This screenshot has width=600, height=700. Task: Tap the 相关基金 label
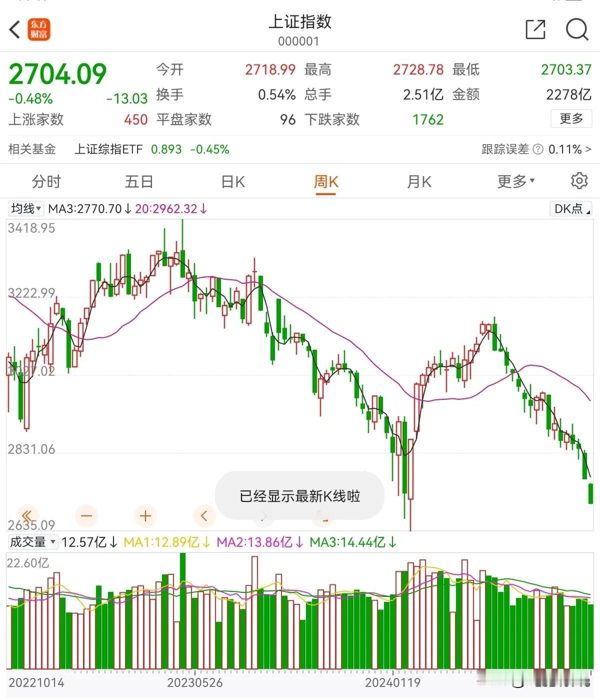[x=32, y=149]
